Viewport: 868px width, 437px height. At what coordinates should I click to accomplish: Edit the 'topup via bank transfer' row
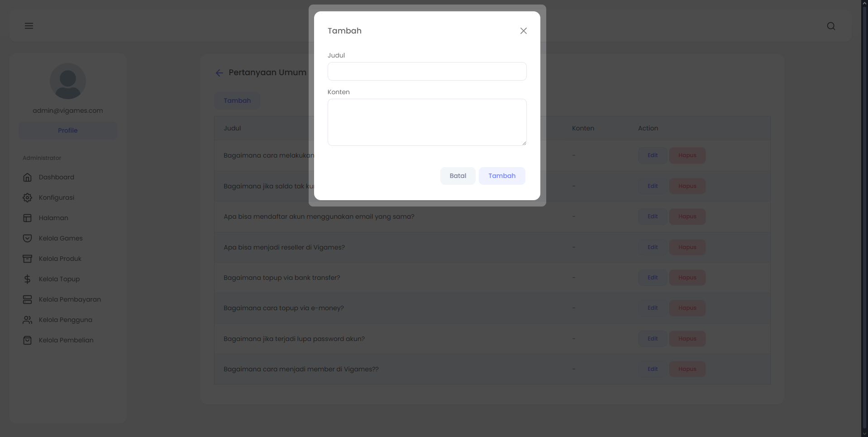[652, 278]
